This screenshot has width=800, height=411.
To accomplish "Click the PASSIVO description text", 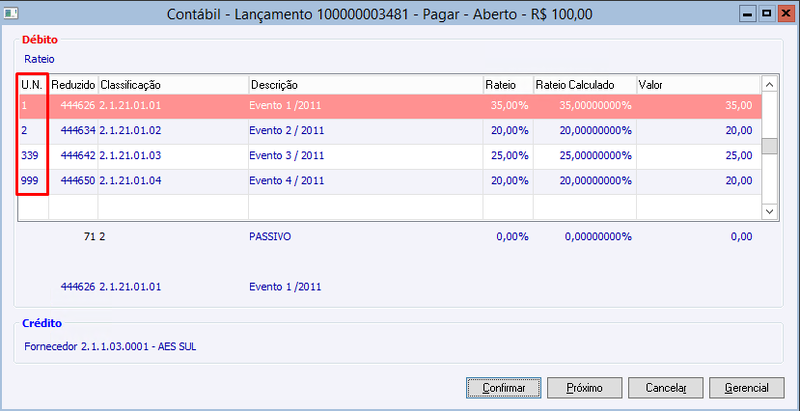I will pyautogui.click(x=270, y=237).
